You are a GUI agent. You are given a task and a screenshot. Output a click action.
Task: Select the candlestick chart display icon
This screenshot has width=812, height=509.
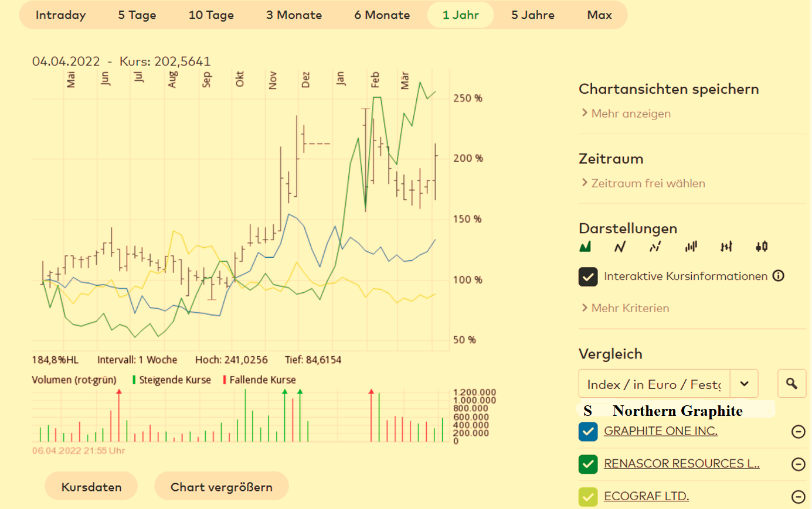pyautogui.click(x=762, y=247)
